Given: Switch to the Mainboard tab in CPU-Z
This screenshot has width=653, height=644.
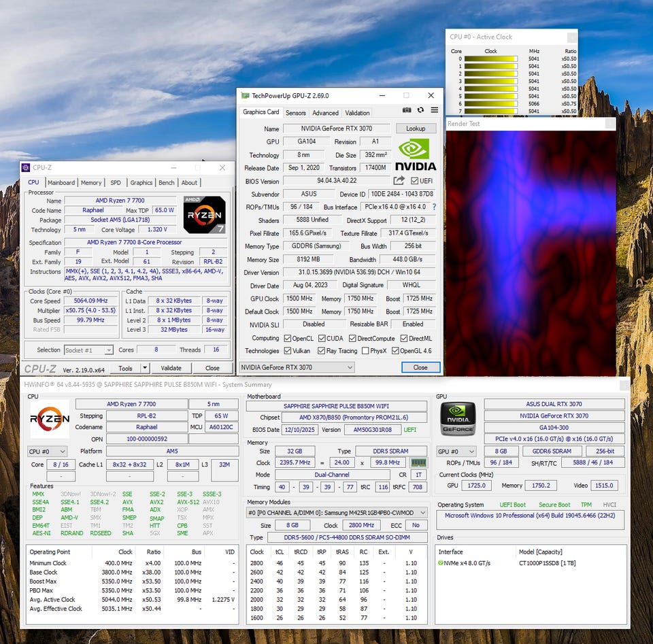Looking at the screenshot, I should [61, 182].
